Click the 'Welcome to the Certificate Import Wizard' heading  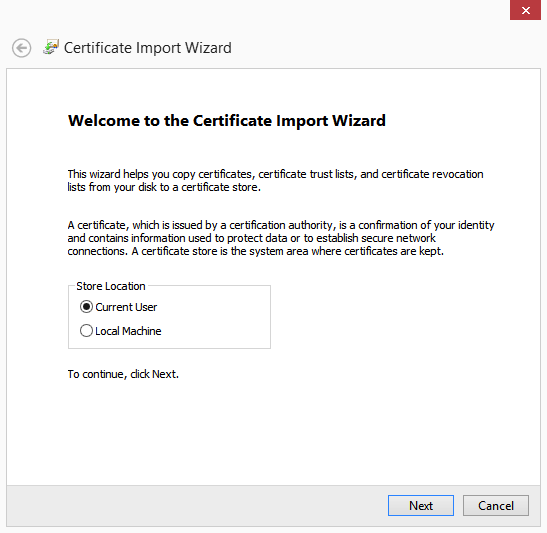(227, 121)
